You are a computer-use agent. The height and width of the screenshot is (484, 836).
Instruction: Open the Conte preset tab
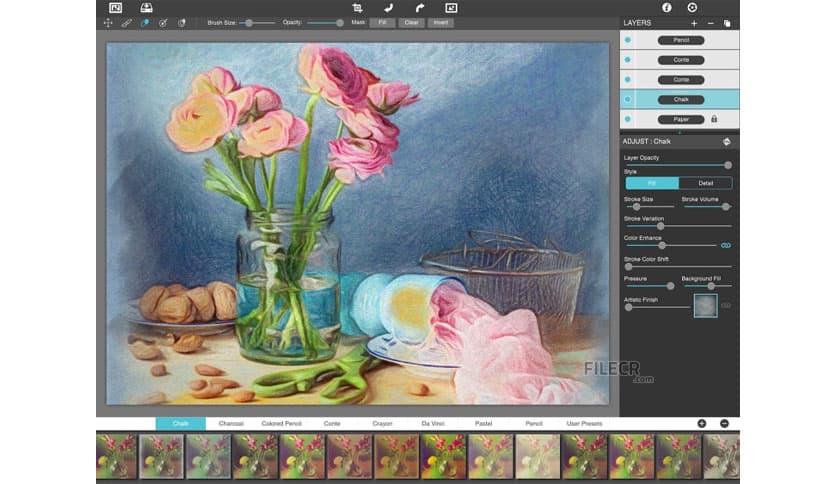[x=332, y=423]
